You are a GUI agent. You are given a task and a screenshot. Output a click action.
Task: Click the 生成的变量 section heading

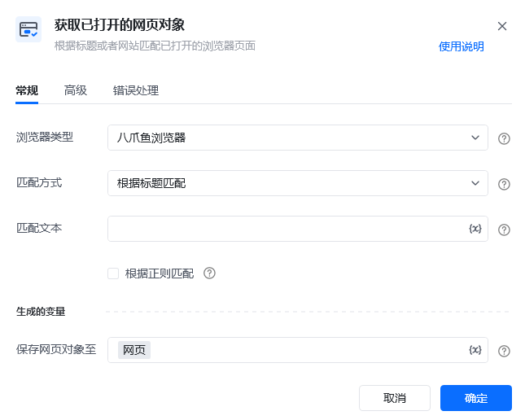pyautogui.click(x=41, y=312)
